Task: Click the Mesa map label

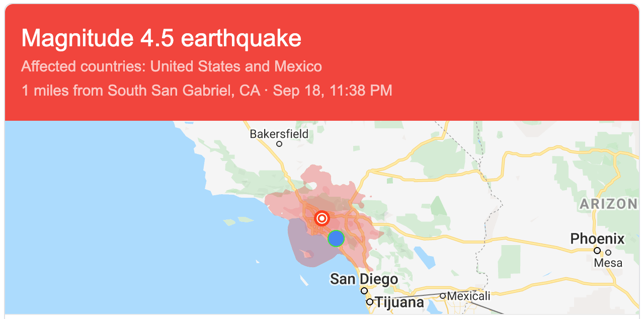Action: (608, 263)
